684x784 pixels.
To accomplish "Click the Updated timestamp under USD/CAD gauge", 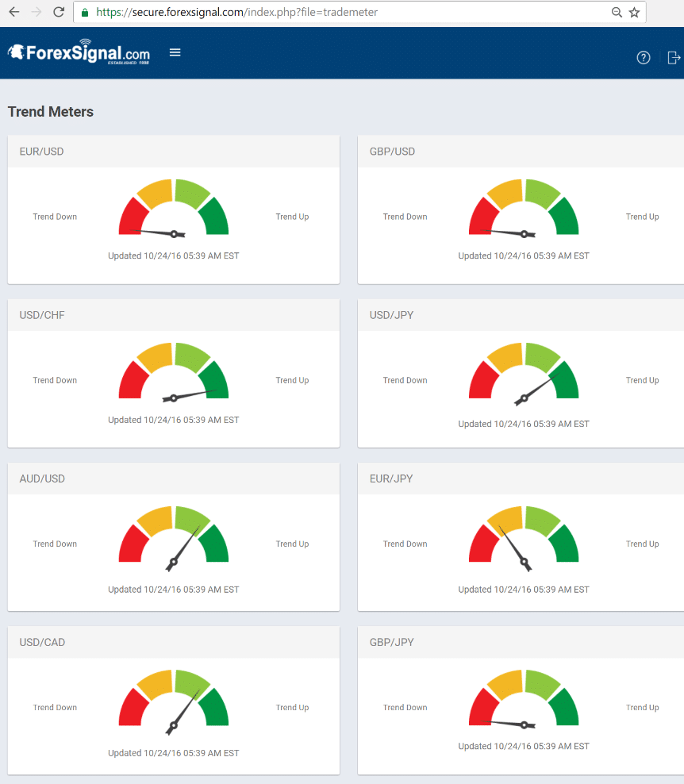I will [x=174, y=752].
